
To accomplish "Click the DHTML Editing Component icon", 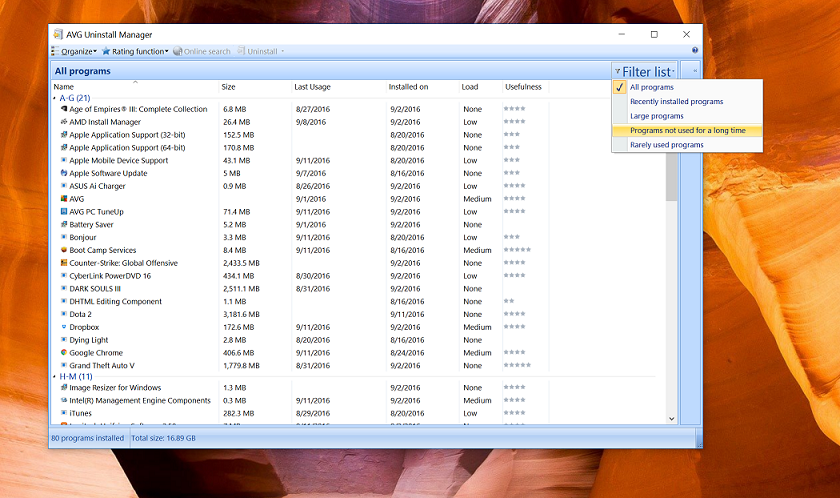I will click(x=64, y=301).
